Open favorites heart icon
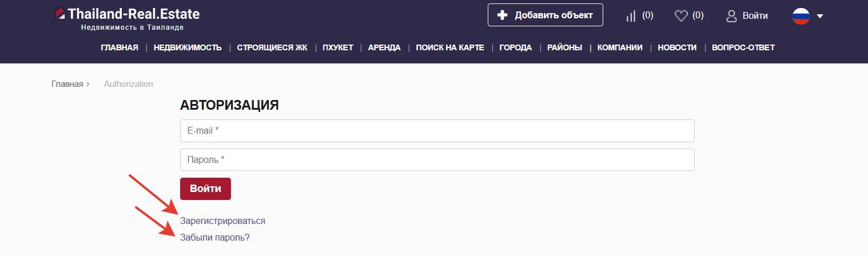This screenshot has width=868, height=256. (x=680, y=16)
